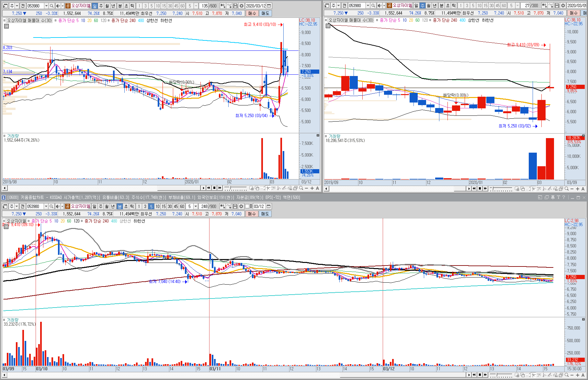Open stock code dropdown in minute chart
588x380 pixels.
pos(46,206)
